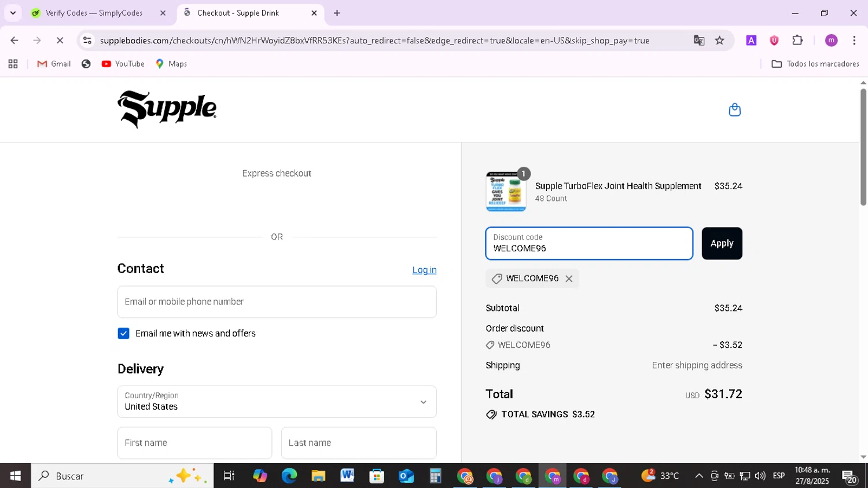View site information icon in address bar

coord(87,41)
